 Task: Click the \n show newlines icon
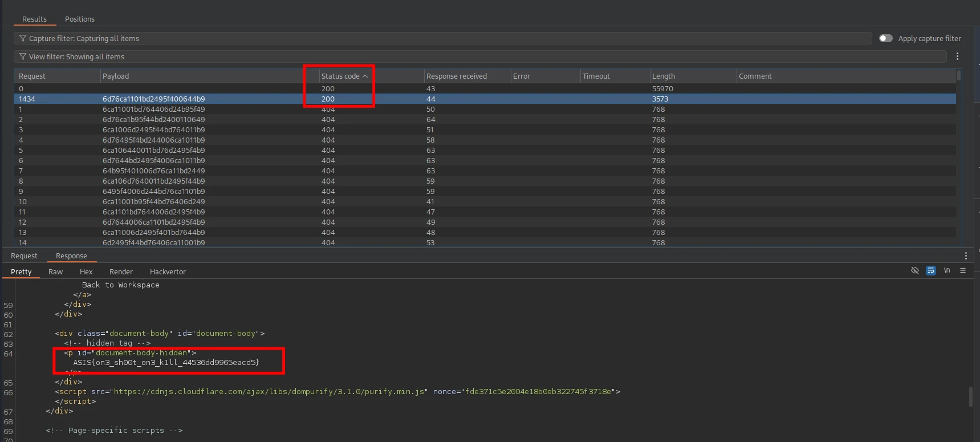(x=947, y=271)
